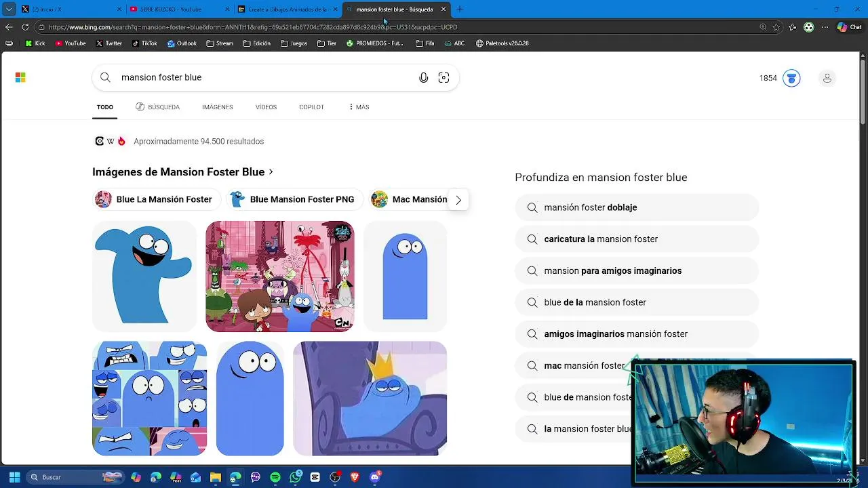The image size is (868, 488).
Task: Click the microphone voice search icon
Action: pyautogui.click(x=424, y=77)
